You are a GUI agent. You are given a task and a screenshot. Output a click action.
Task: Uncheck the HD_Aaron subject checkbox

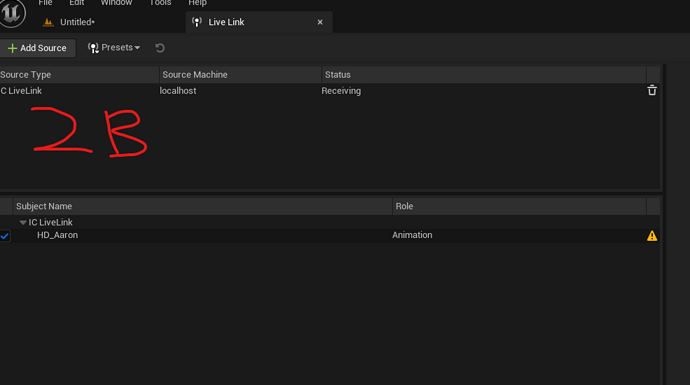(x=5, y=236)
